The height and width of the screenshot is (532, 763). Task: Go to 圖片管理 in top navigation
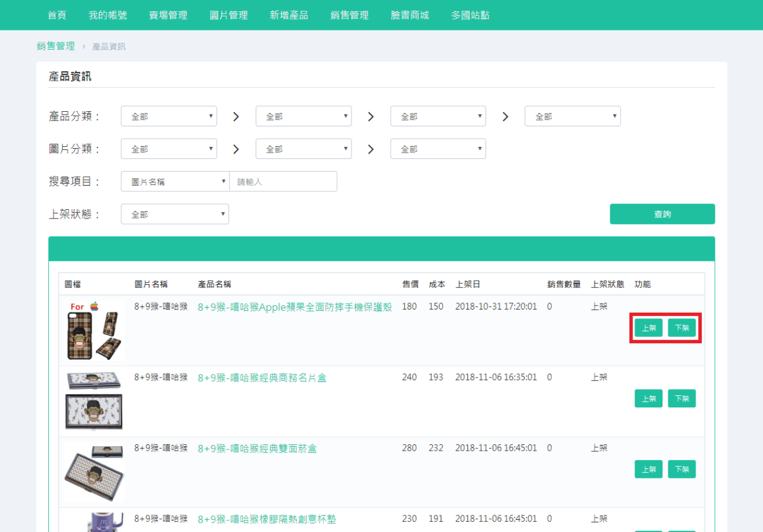click(228, 15)
